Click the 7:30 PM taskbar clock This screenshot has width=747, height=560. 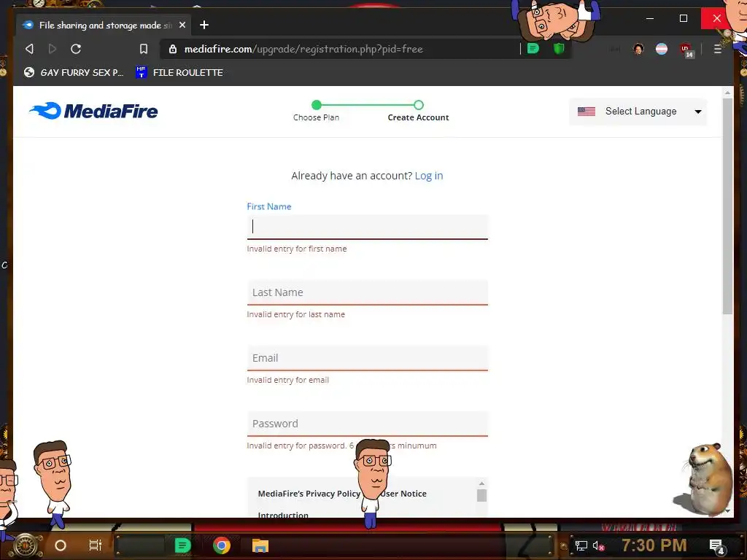click(654, 545)
